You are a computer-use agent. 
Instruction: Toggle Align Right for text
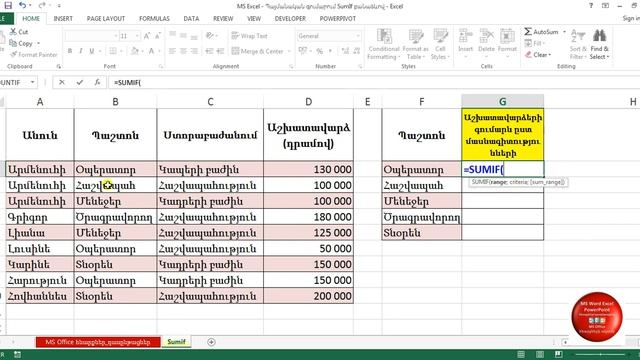pos(194,51)
